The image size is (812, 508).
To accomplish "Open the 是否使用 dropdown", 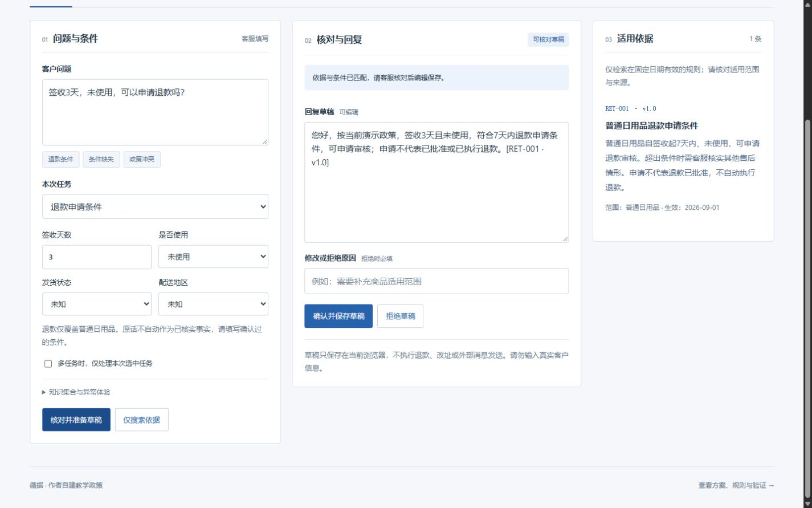I will click(213, 257).
